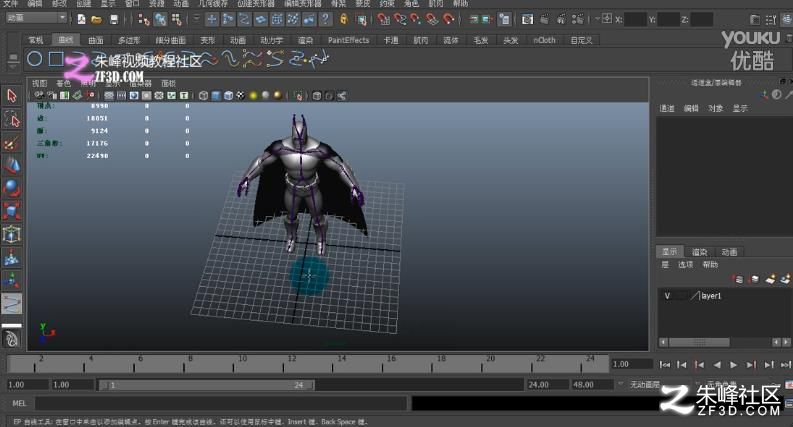Click the layer editor horizontal scrollbar thumb
The width and height of the screenshot is (793, 427).
[x=699, y=343]
